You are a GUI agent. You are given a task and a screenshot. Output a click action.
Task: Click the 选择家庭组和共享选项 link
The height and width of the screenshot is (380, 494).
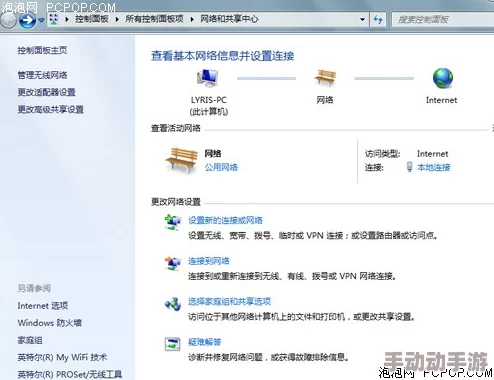click(x=229, y=302)
